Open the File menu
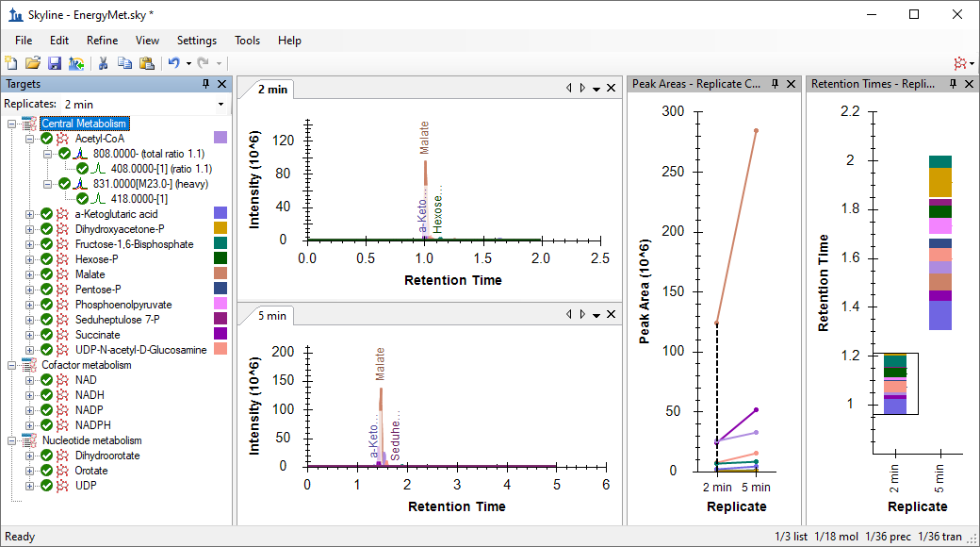Image resolution: width=980 pixels, height=547 pixels. point(24,41)
